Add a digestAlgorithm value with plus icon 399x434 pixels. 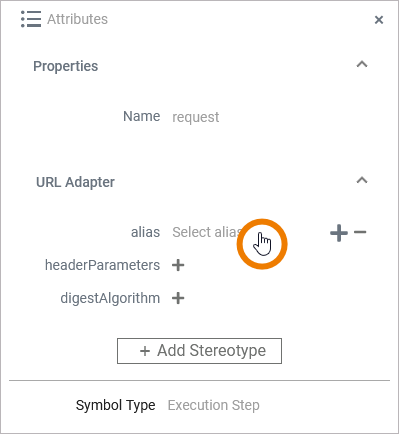pos(178,298)
